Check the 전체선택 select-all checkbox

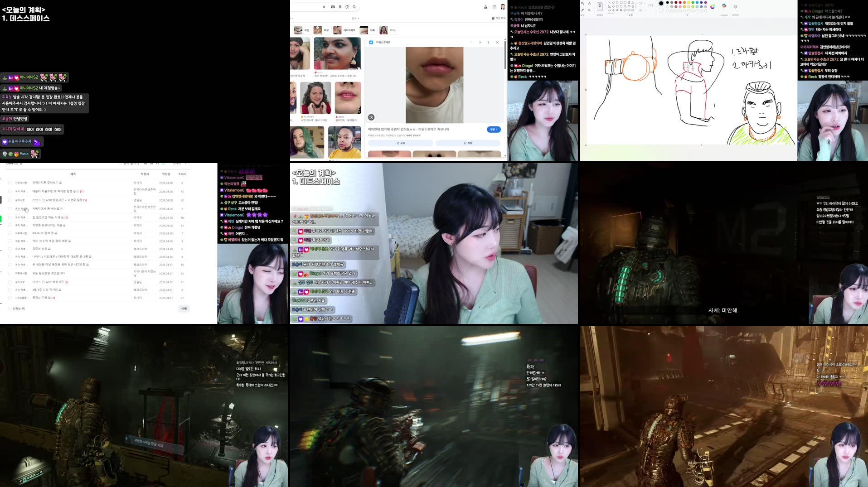click(x=10, y=309)
